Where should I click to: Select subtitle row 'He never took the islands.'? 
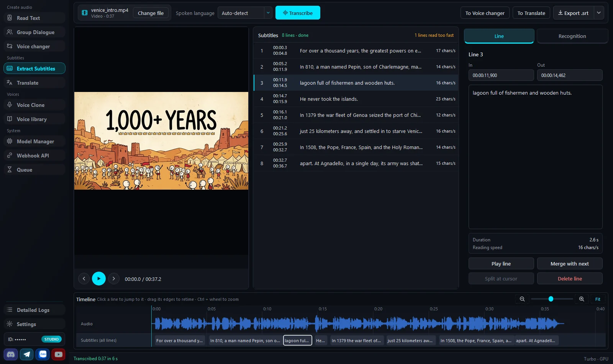(356, 99)
